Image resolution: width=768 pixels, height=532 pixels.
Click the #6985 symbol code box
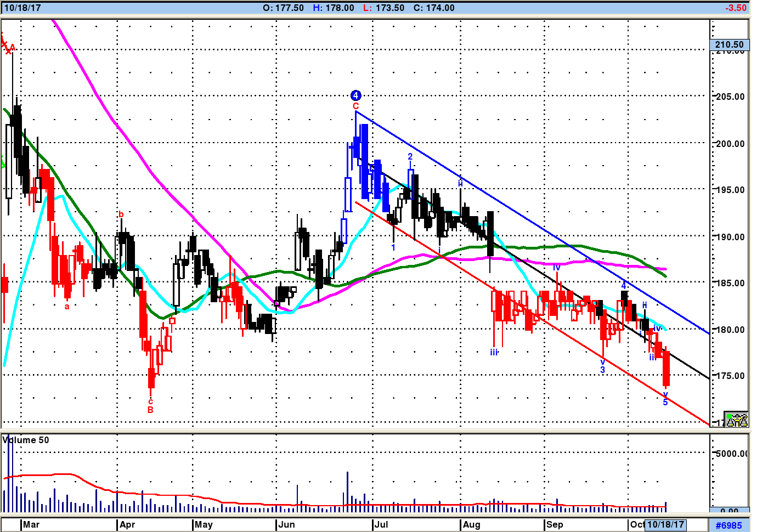pyautogui.click(x=729, y=525)
